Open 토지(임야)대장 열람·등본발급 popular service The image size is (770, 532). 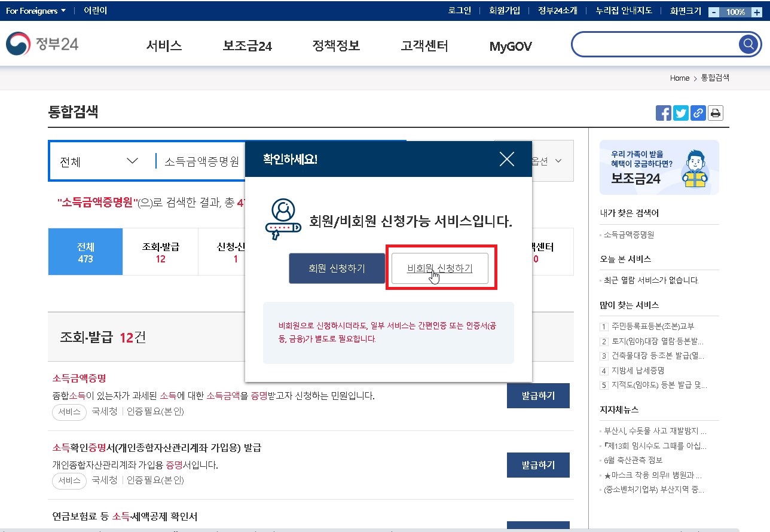point(657,341)
